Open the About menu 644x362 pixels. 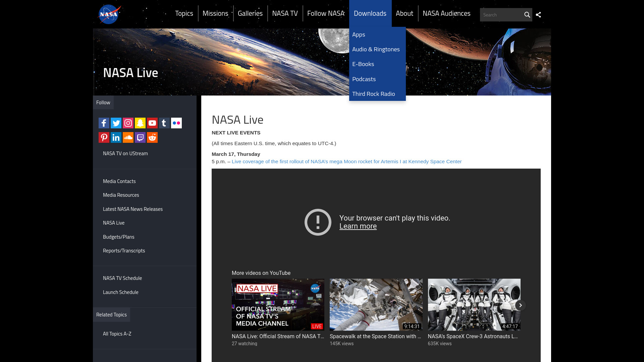coord(404,13)
